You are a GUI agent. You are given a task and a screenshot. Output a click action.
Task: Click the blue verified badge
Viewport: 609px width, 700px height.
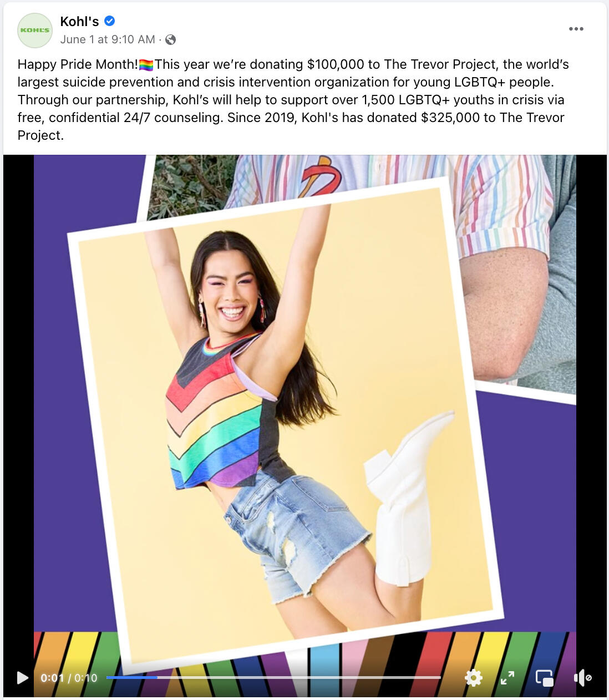click(x=110, y=21)
